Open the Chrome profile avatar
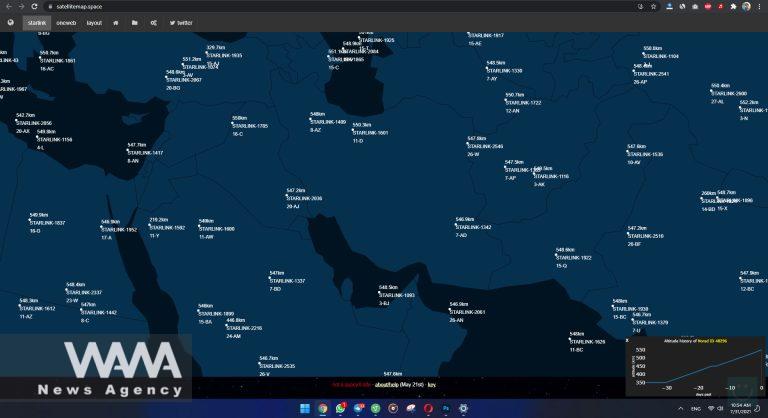Viewport: 768px width, 418px height. pos(746,6)
